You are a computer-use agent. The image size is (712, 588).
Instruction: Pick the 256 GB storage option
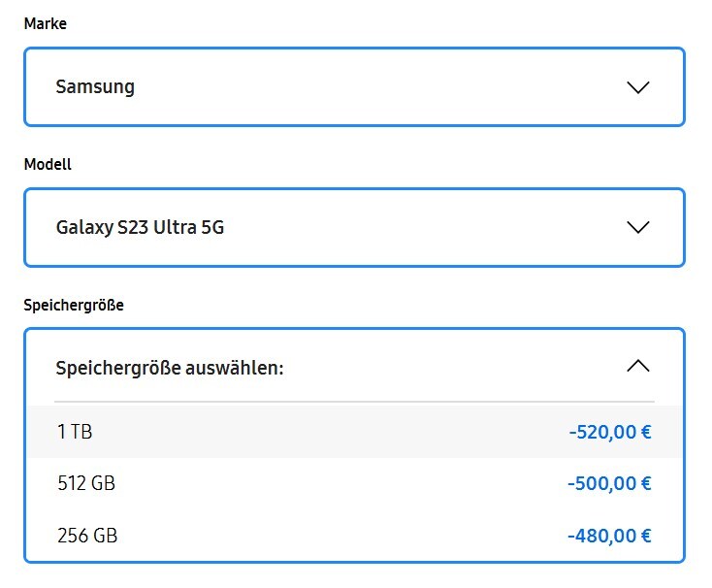tap(354, 535)
